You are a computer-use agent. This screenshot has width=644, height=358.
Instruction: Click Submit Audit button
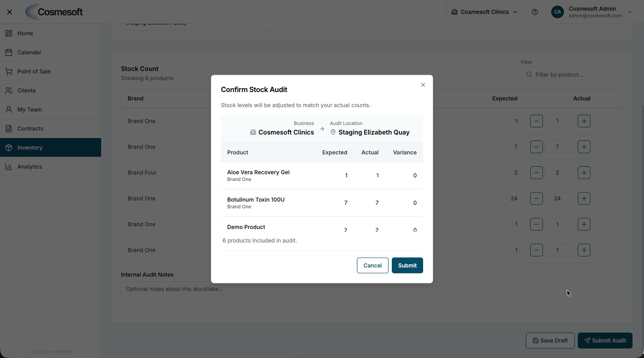click(605, 341)
